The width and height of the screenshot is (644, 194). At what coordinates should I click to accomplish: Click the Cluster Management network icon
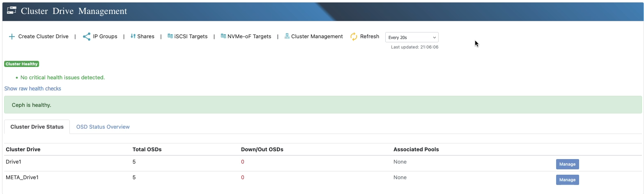point(287,36)
